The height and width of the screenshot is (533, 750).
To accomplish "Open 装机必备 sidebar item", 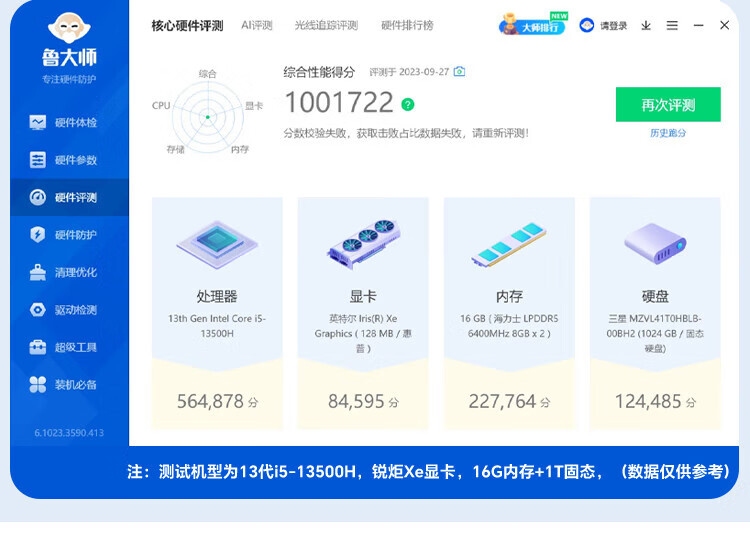I will [x=69, y=384].
